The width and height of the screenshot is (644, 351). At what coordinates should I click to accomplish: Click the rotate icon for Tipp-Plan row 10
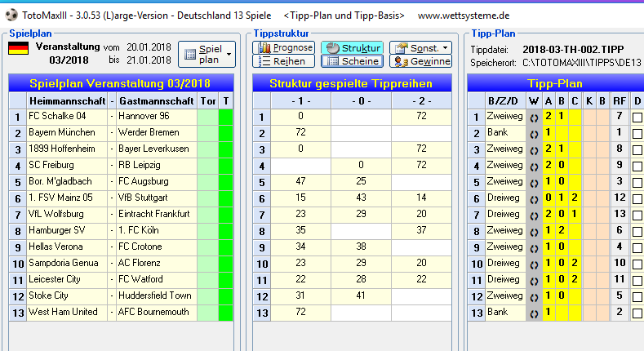coord(534,264)
